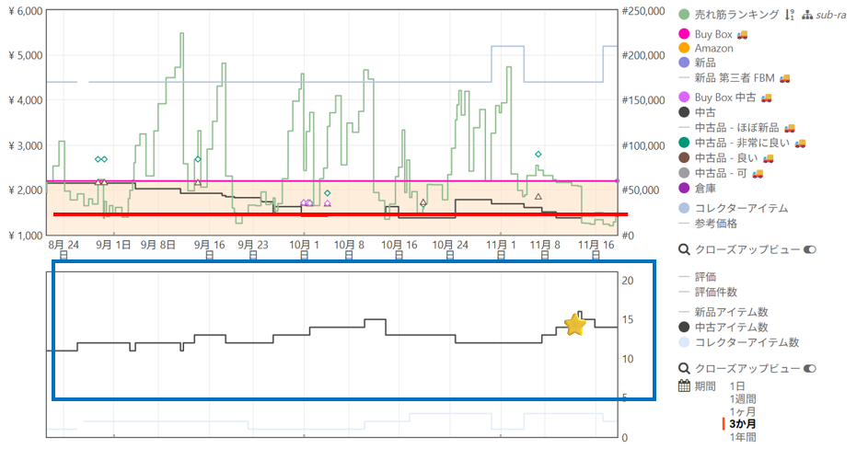
Task: Click the gold star on the chart
Action: tap(575, 324)
